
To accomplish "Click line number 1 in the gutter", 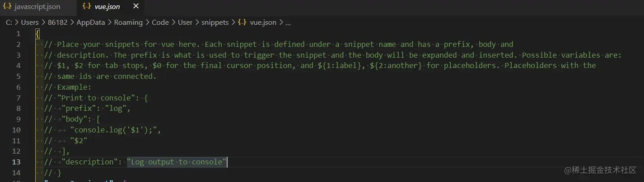I will point(19,34).
